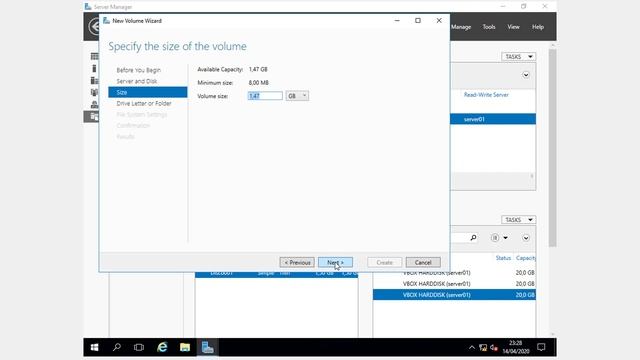Go to the Server and Disk step

(137, 81)
